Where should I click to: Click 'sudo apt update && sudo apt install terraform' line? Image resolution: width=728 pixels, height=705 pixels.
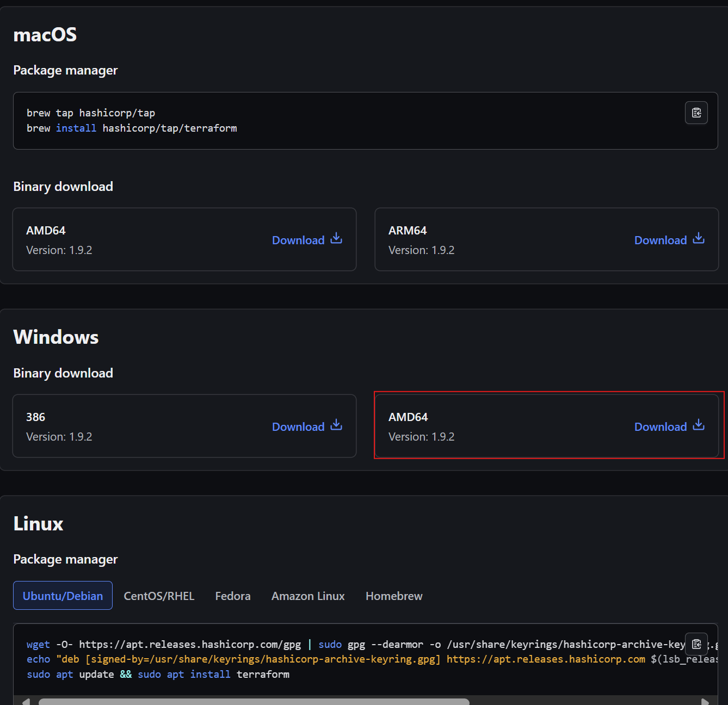pos(158,674)
